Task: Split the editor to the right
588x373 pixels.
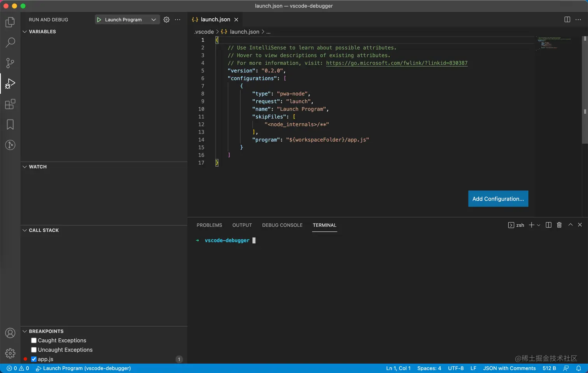Action: [567, 19]
